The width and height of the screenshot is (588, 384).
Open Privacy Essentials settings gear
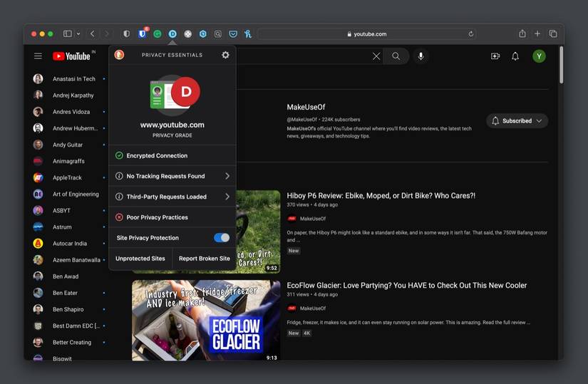[x=225, y=55]
